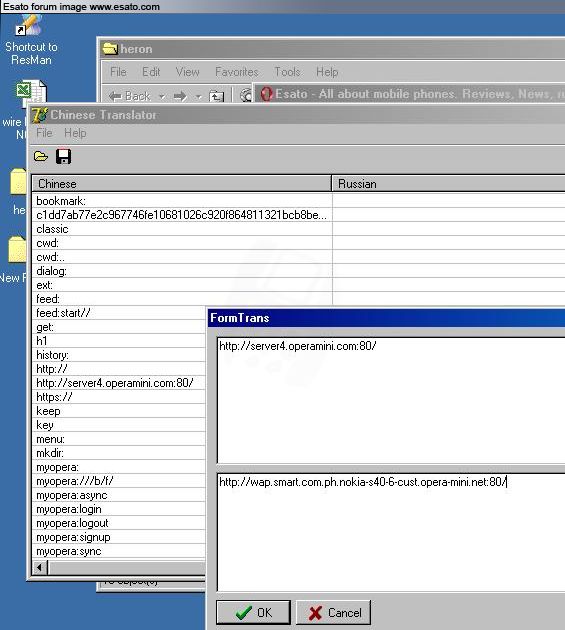Click left arrow of horizontal scrollbar
565x630 pixels.
click(x=39, y=568)
